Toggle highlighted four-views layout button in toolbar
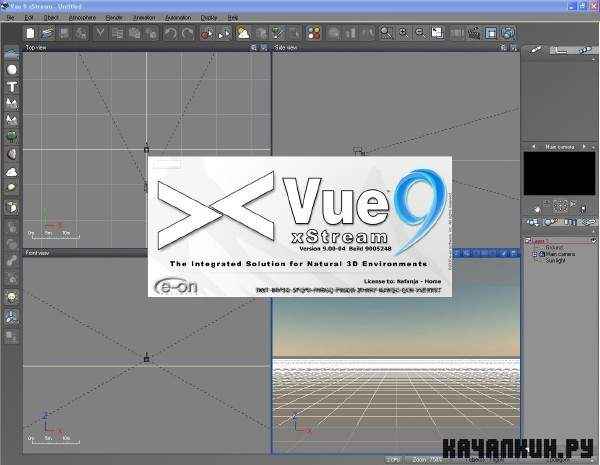Screen dimensions: 600x465 491,33
